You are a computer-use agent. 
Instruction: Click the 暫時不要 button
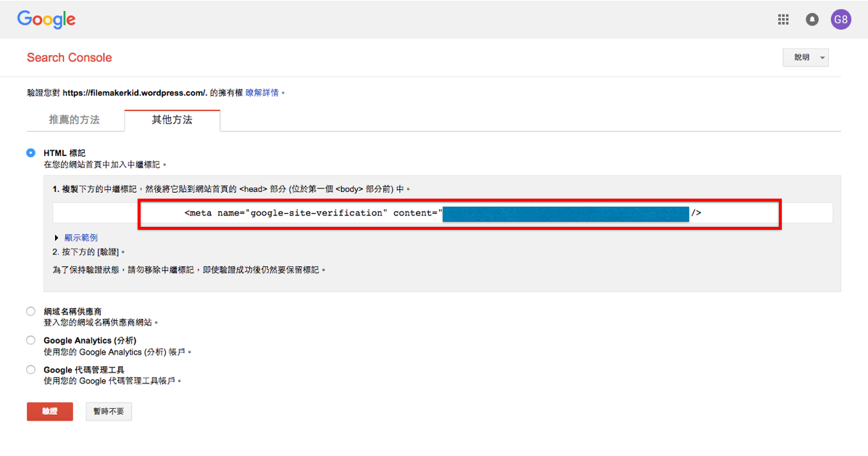coord(109,412)
